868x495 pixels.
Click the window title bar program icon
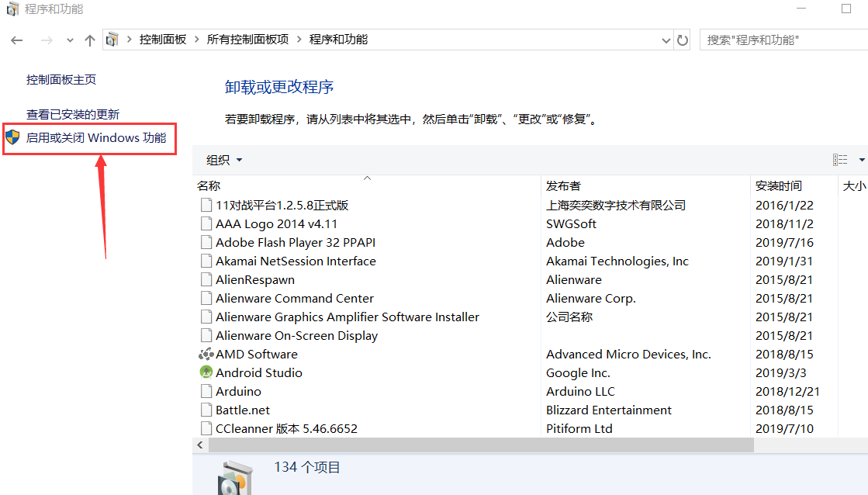(12, 9)
